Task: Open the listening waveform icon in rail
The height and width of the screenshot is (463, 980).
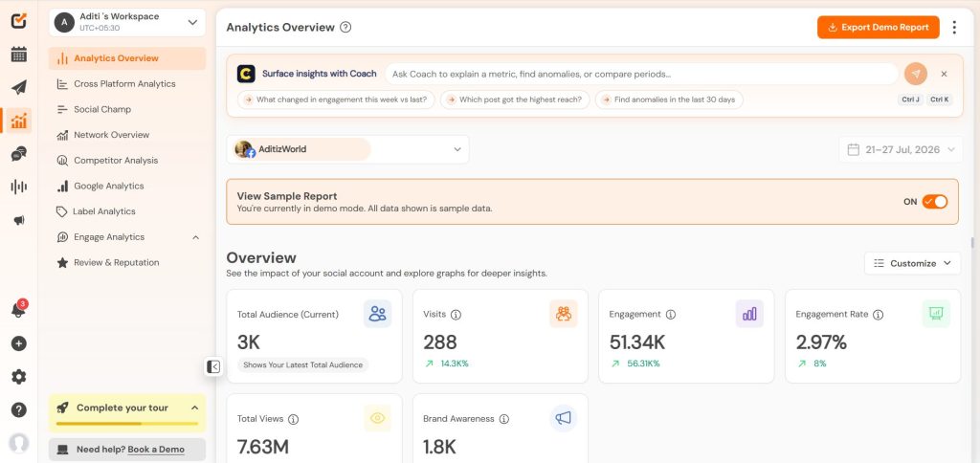Action: pyautogui.click(x=19, y=187)
